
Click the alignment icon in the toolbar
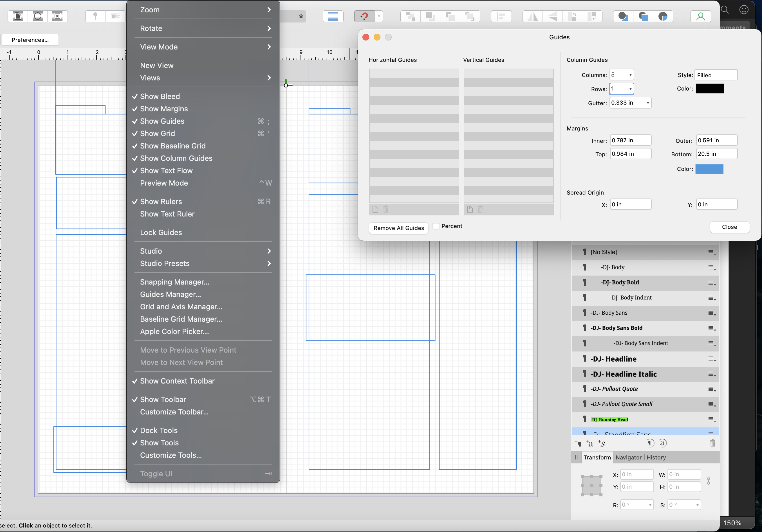pos(501,16)
